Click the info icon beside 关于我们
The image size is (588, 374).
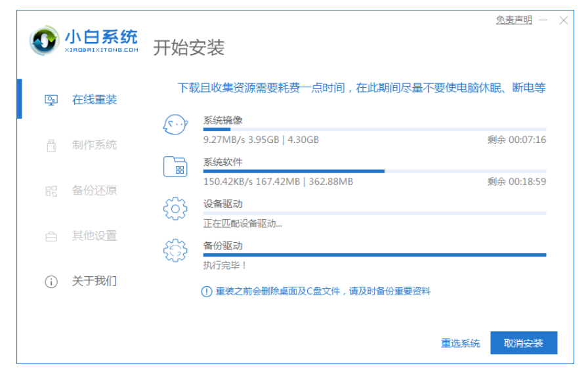click(51, 281)
